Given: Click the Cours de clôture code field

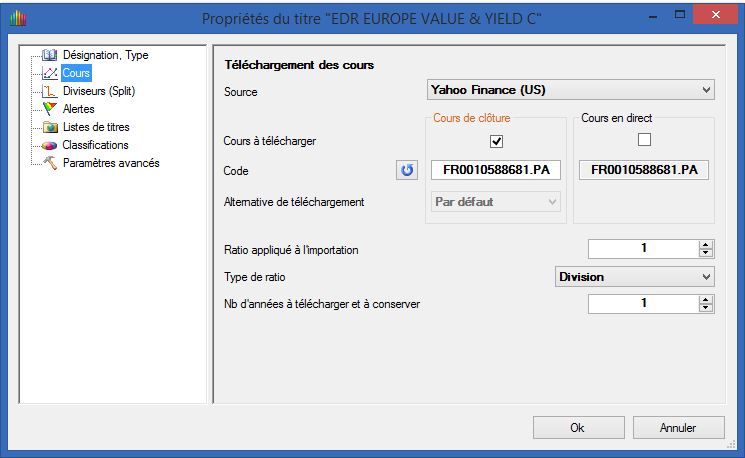Looking at the screenshot, I should pos(496,170).
